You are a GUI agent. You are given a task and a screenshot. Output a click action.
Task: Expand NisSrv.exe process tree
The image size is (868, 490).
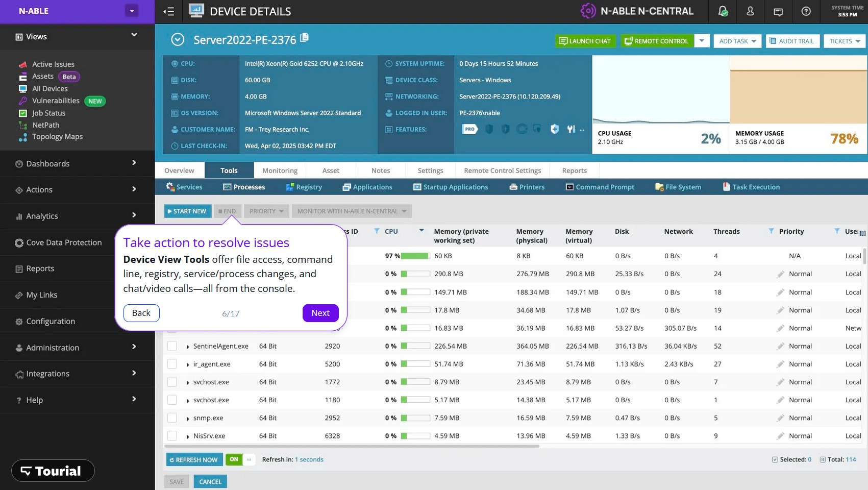[x=188, y=436]
